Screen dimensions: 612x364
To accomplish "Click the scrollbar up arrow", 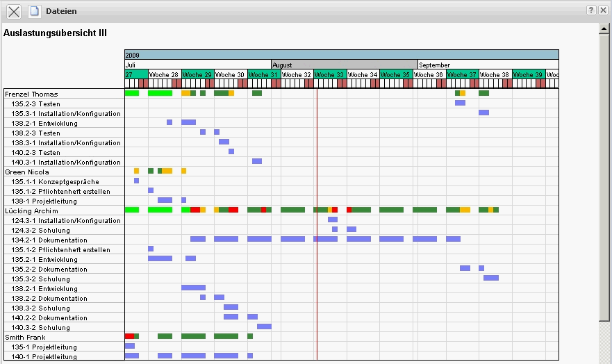I will coord(604,29).
